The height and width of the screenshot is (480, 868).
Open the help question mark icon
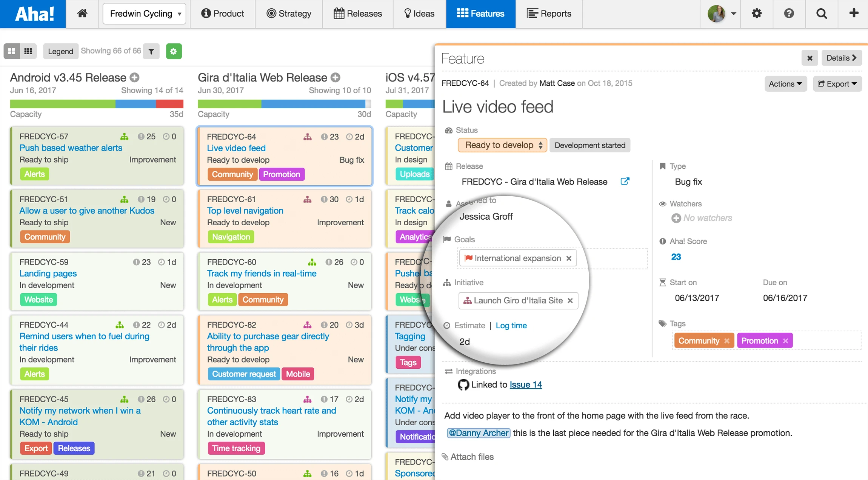tap(789, 14)
